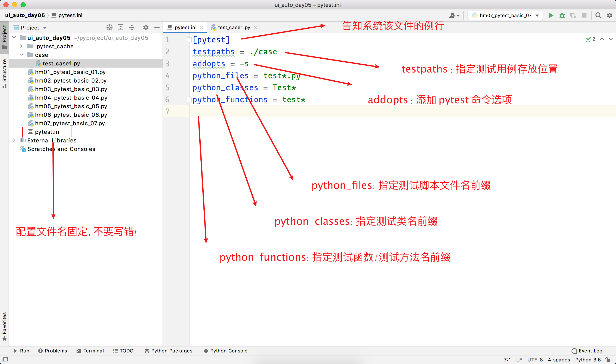The height and width of the screenshot is (364, 616).
Task: Collapse all in Project panel toolbar
Action: [132, 27]
